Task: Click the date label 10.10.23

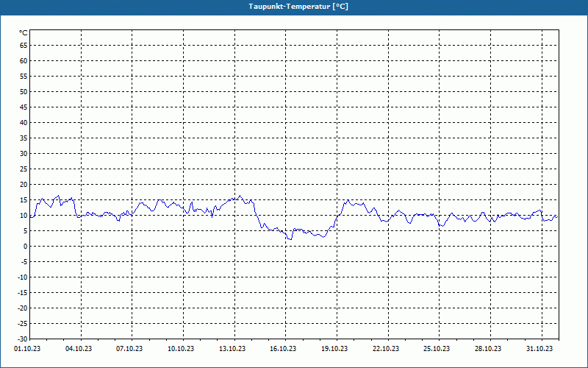Action: tap(181, 349)
